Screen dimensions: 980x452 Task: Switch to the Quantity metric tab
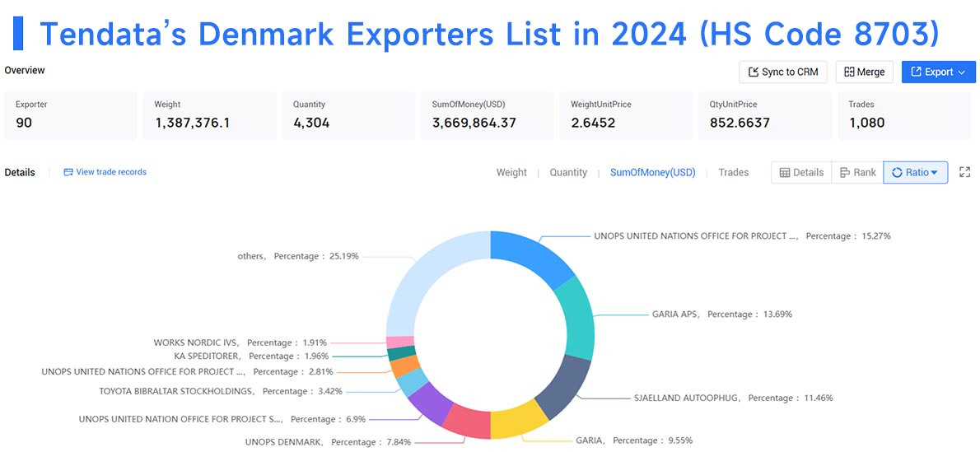[x=568, y=173]
